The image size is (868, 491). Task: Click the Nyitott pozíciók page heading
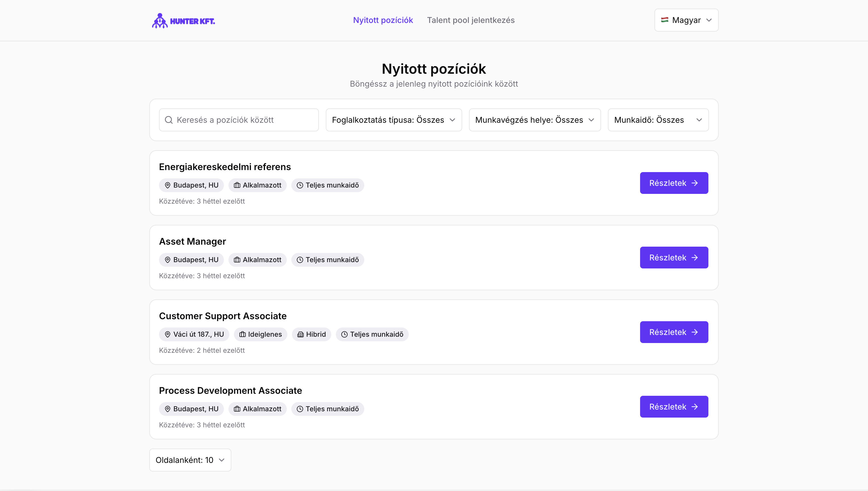pyautogui.click(x=434, y=69)
